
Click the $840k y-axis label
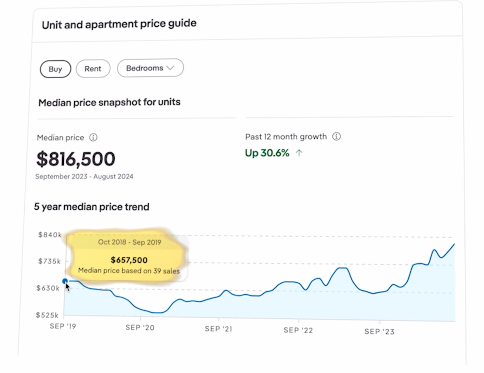(x=50, y=235)
